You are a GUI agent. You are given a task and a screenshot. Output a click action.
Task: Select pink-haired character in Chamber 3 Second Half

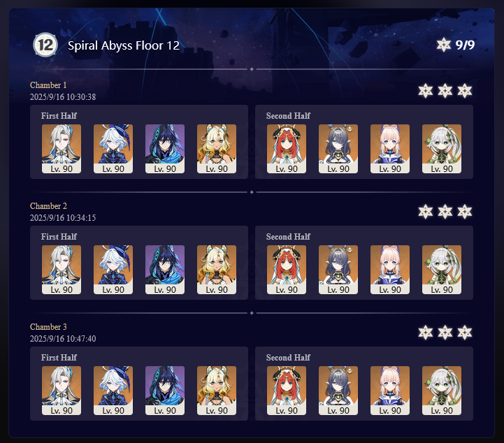pos(390,391)
